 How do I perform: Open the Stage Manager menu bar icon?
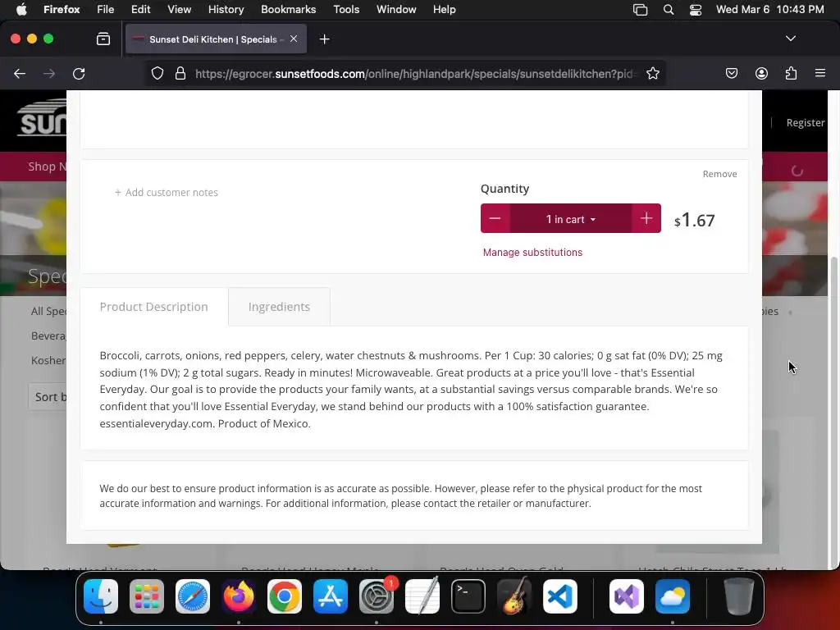640,10
